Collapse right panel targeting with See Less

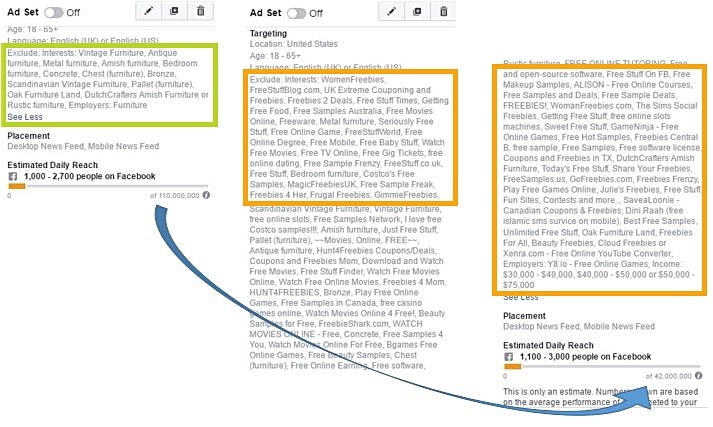[x=521, y=297]
